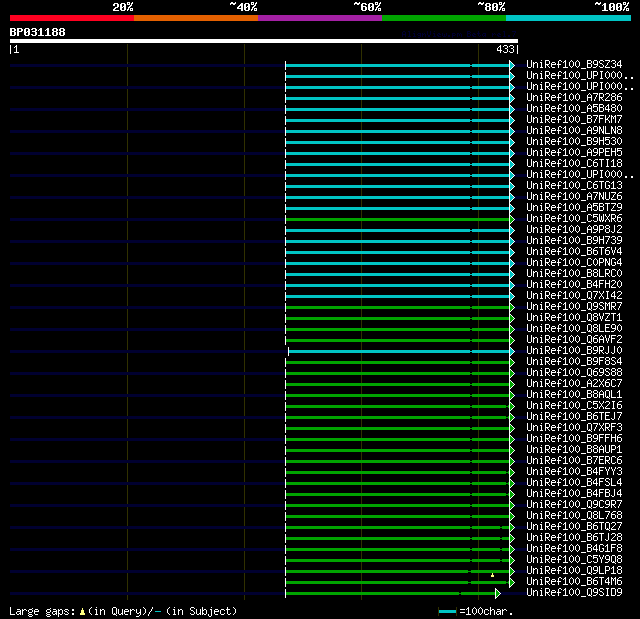Select the UniRef100_Q8L768 label
The height and width of the screenshot is (619, 640).
pyautogui.click(x=574, y=516)
